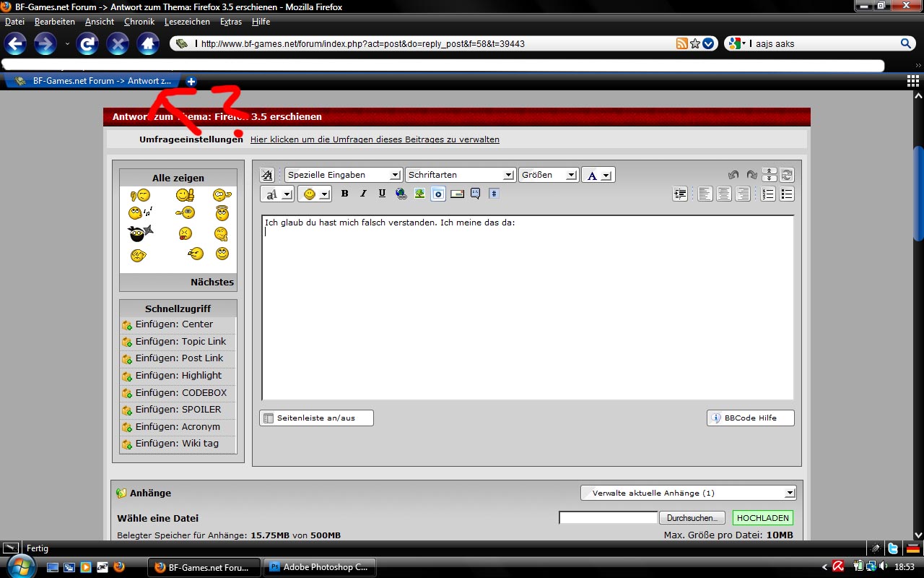Click the indent icon
Viewport: 924px width, 578px height.
(x=680, y=194)
